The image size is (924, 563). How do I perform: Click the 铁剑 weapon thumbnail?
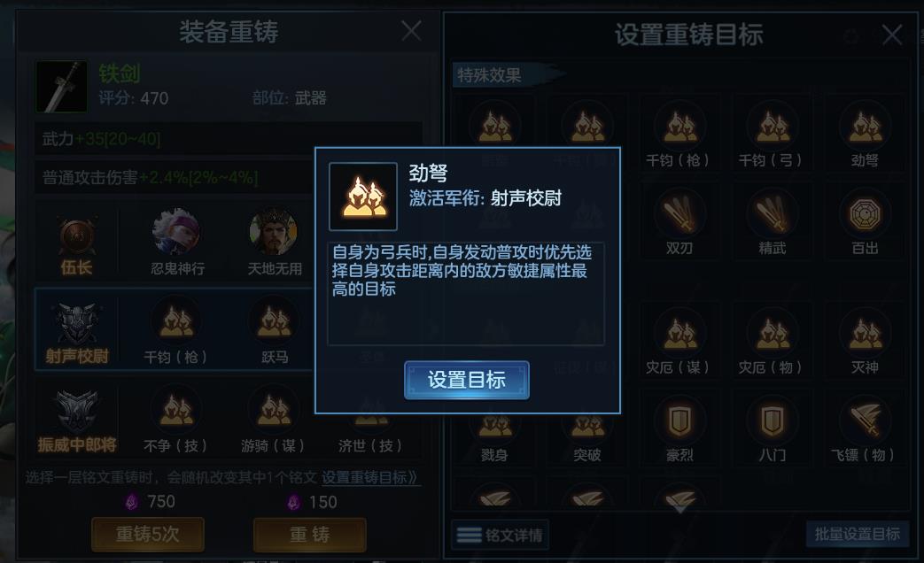pos(61,87)
